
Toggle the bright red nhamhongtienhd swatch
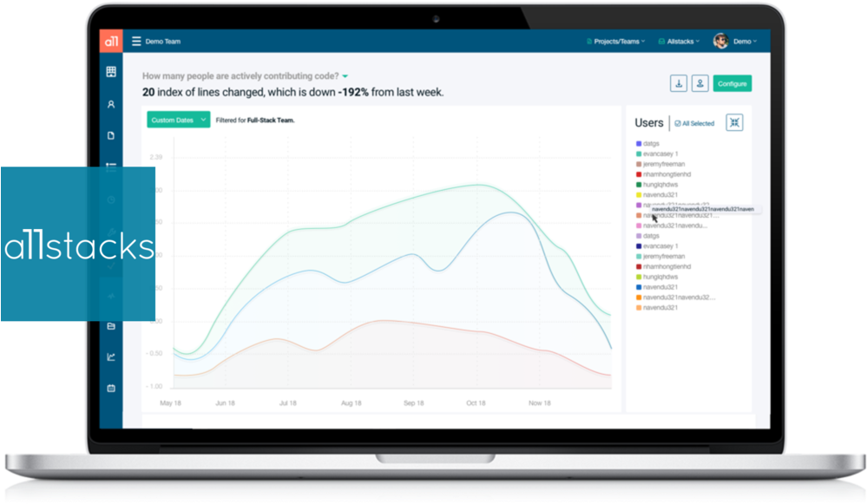[639, 174]
